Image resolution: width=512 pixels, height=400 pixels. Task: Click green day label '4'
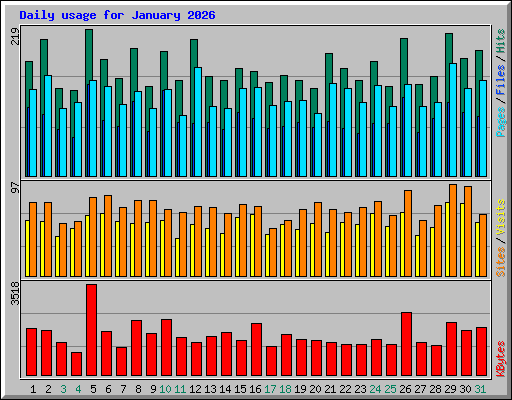pos(78,389)
